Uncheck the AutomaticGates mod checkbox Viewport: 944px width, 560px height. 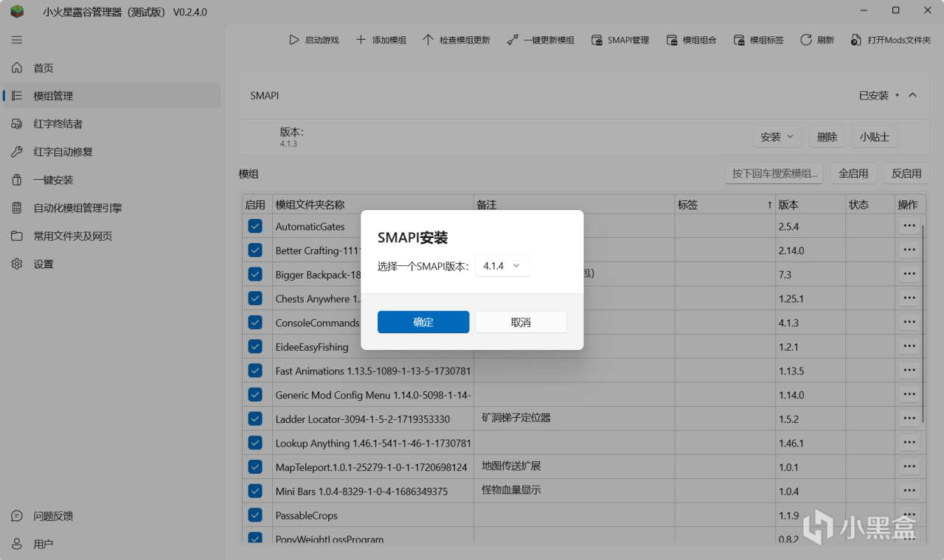tap(255, 226)
